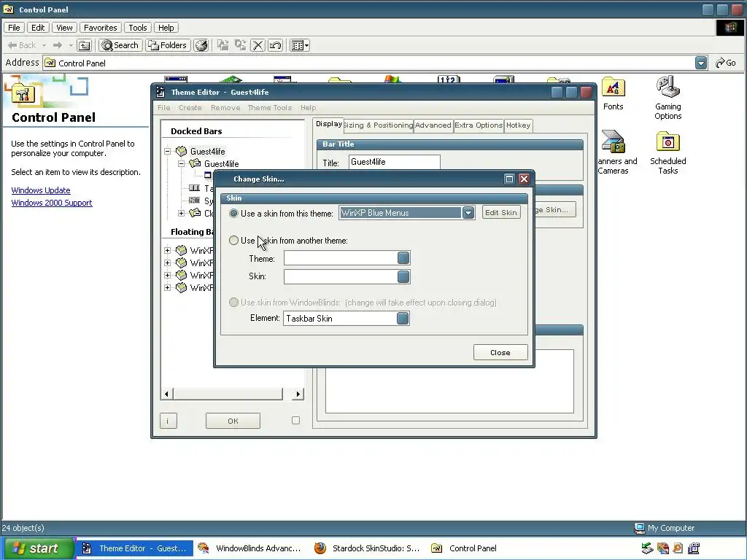The width and height of the screenshot is (747, 560).
Task: Click the Change Skin dialog close X
Action: 524,179
